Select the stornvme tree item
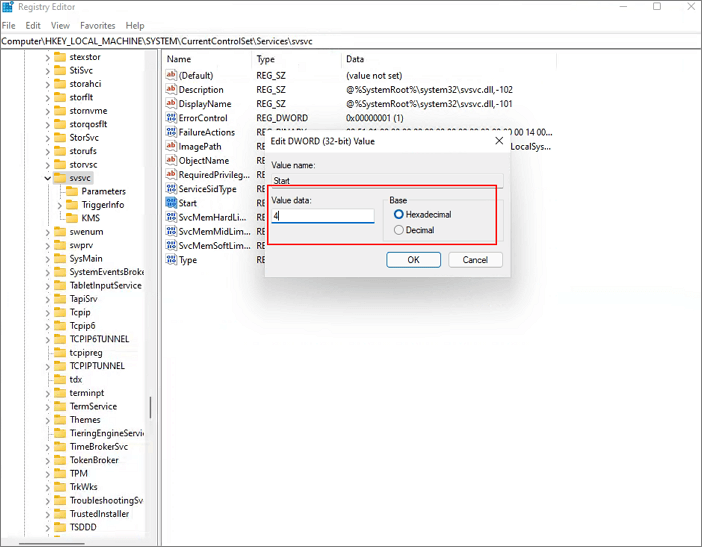Image resolution: width=702 pixels, height=547 pixels. (88, 111)
